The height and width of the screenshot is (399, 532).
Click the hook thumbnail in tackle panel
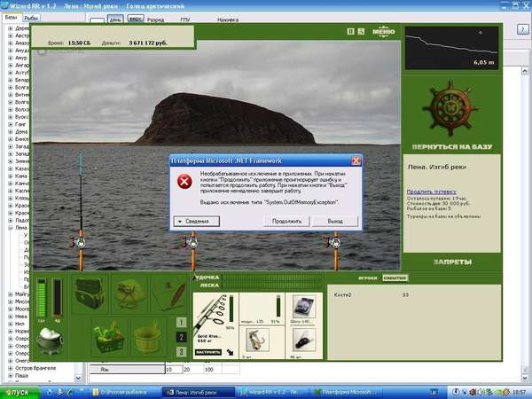point(257,340)
